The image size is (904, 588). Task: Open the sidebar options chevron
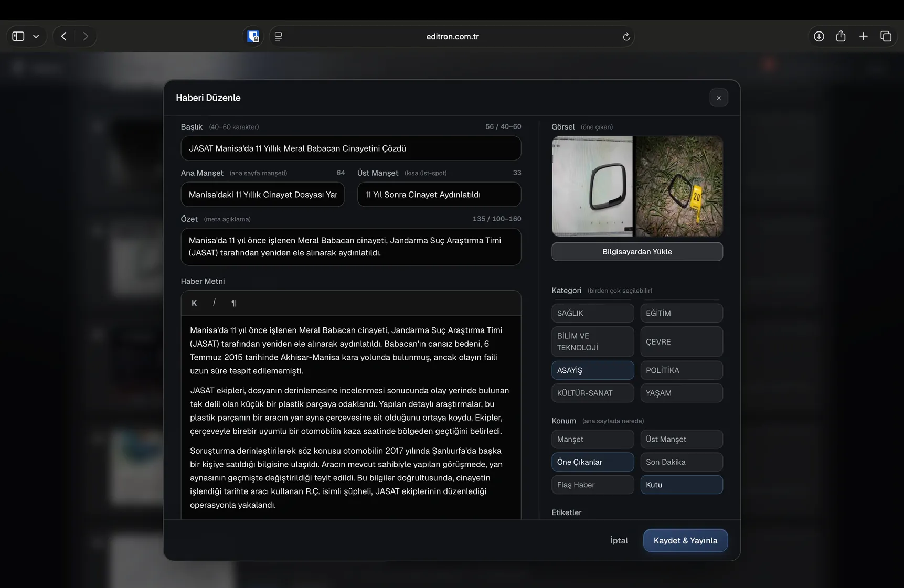(36, 36)
